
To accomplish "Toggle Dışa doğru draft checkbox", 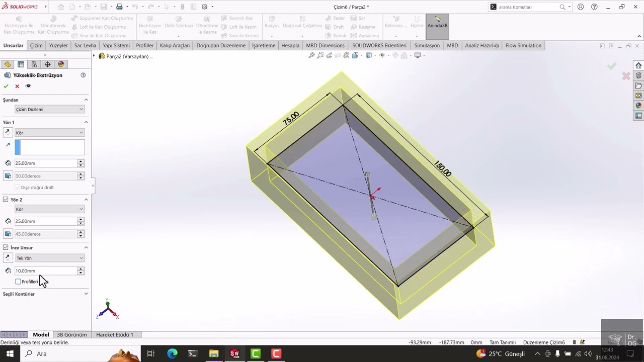I will click(18, 188).
